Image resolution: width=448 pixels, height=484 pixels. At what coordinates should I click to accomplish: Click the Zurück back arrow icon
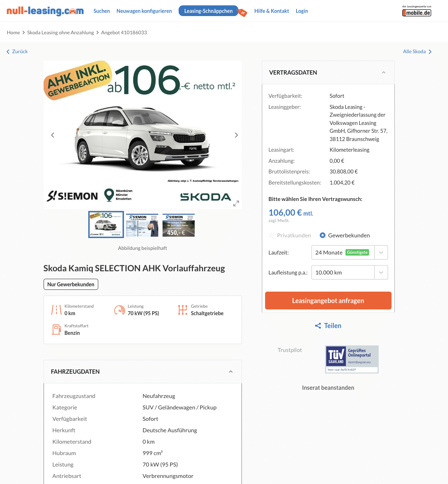tap(8, 52)
